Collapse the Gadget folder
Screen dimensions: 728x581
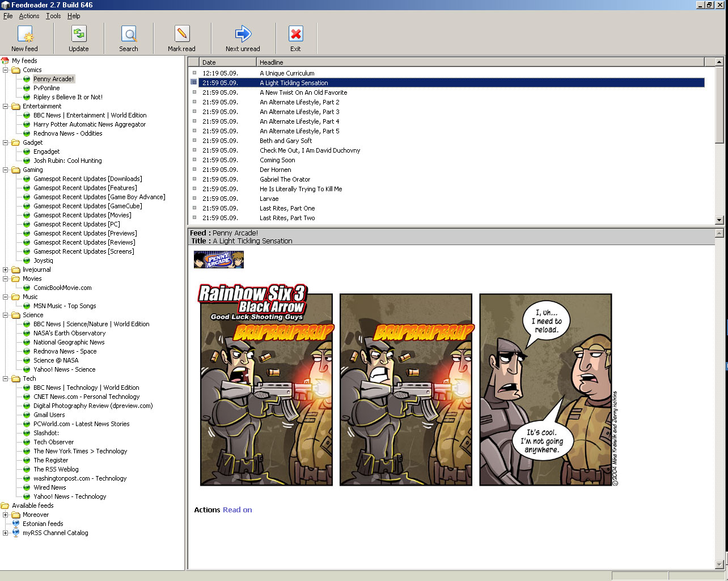[6, 142]
